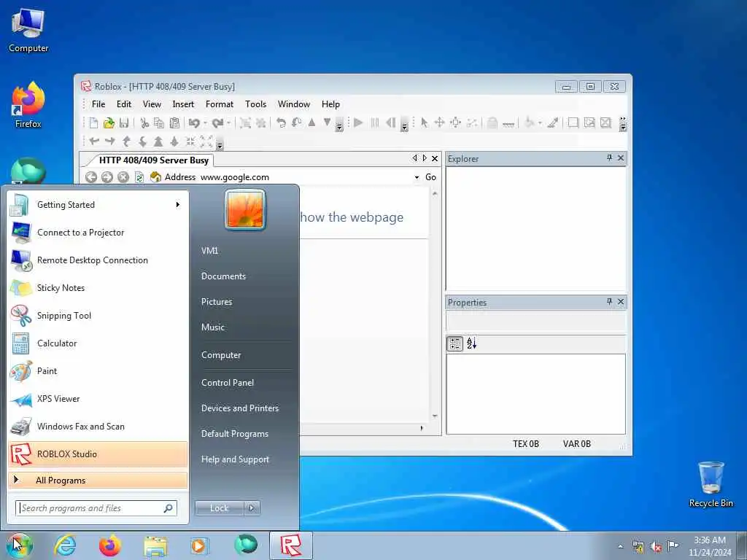Open the Insert menu

183,104
